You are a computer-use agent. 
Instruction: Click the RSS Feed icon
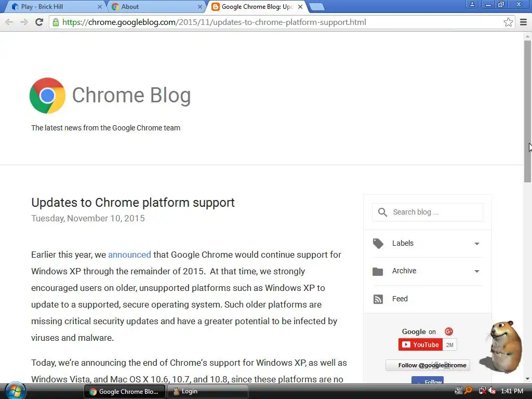click(x=378, y=299)
